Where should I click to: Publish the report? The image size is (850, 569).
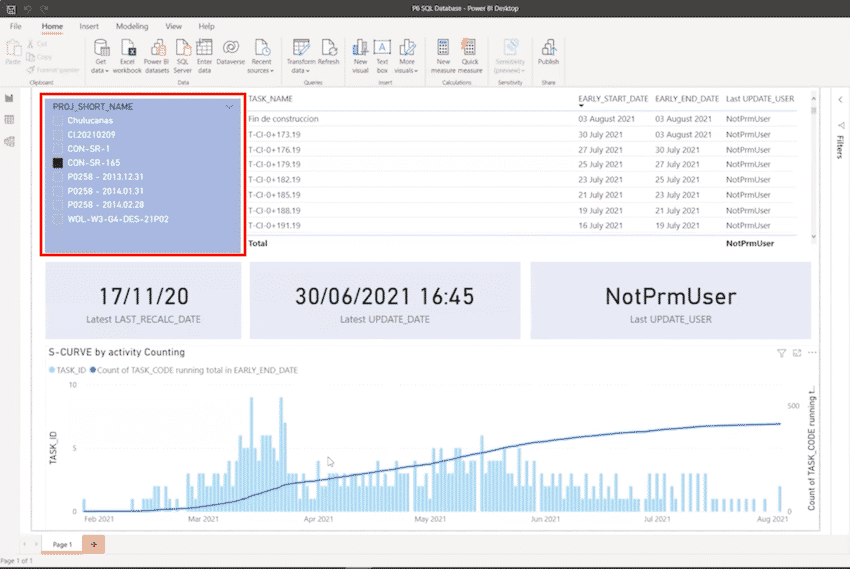[x=548, y=53]
